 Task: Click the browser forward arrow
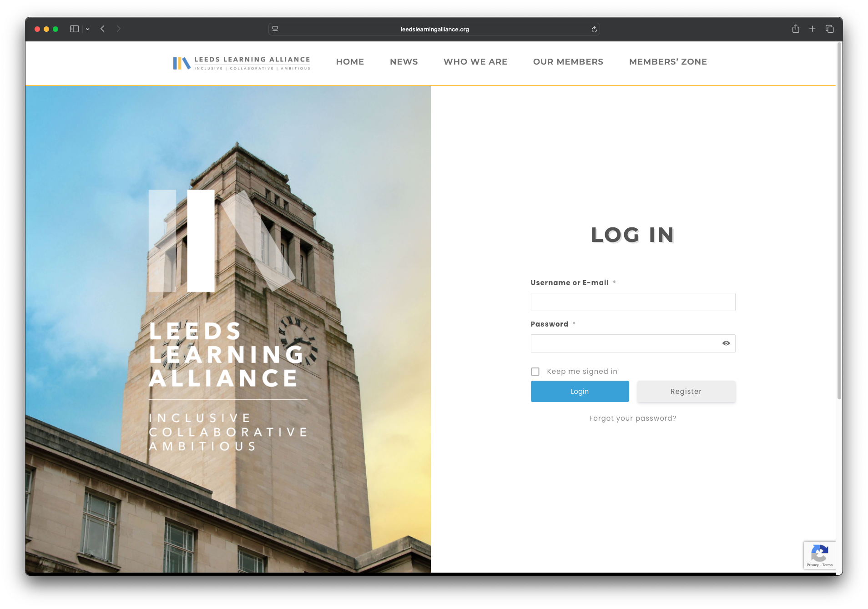[x=118, y=29]
